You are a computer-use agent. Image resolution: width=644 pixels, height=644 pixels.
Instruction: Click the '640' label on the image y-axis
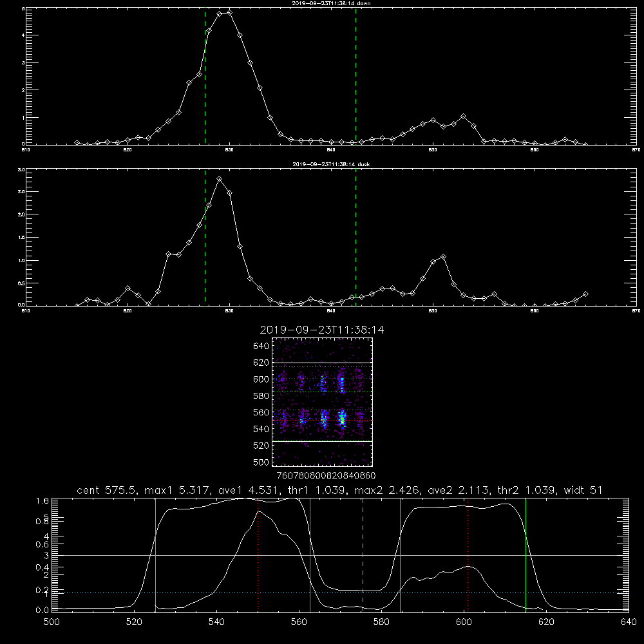[261, 346]
